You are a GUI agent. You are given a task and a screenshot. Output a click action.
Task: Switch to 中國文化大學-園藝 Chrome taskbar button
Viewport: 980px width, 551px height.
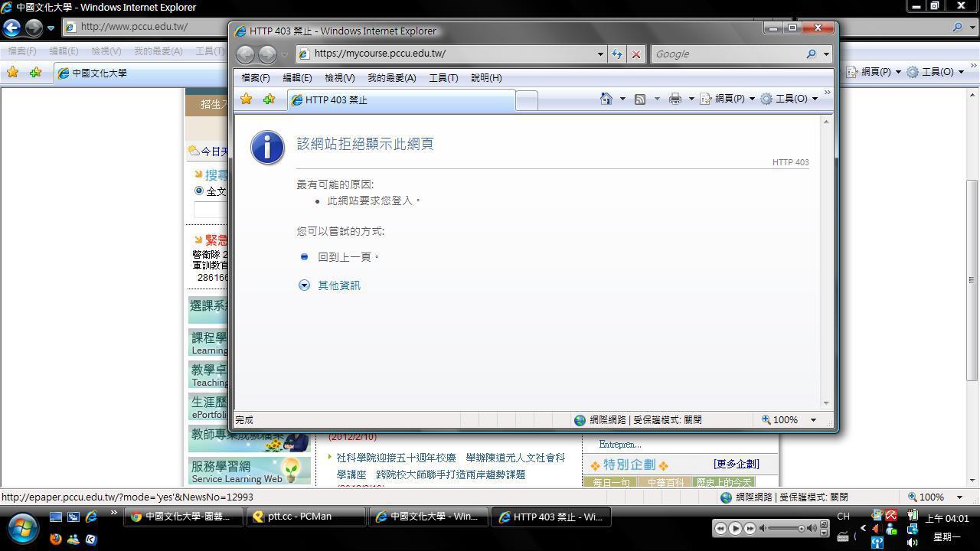pyautogui.click(x=184, y=517)
